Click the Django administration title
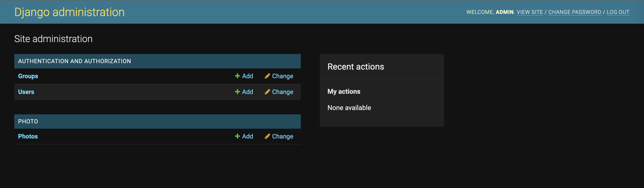 (x=69, y=12)
